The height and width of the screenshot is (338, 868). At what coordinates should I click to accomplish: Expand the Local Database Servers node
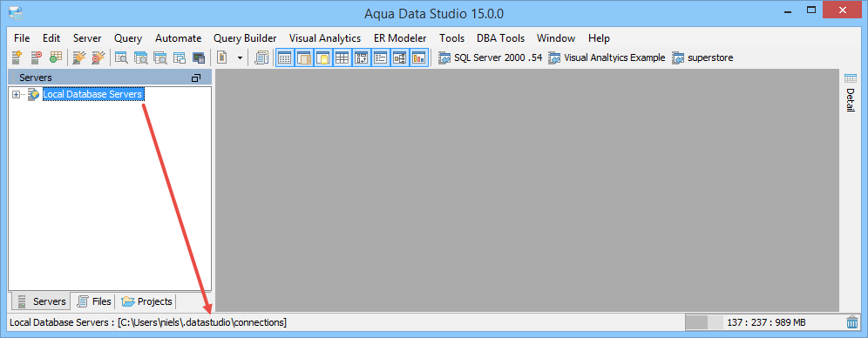pyautogui.click(x=16, y=95)
